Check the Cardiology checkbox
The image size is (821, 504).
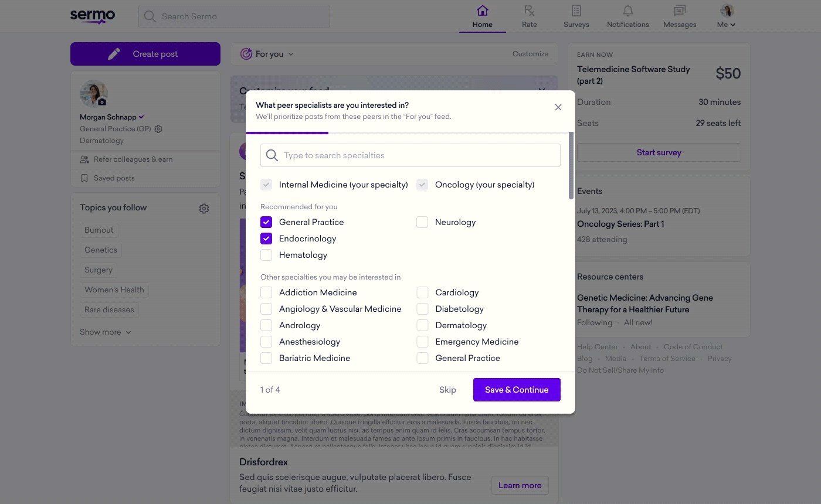pyautogui.click(x=422, y=292)
